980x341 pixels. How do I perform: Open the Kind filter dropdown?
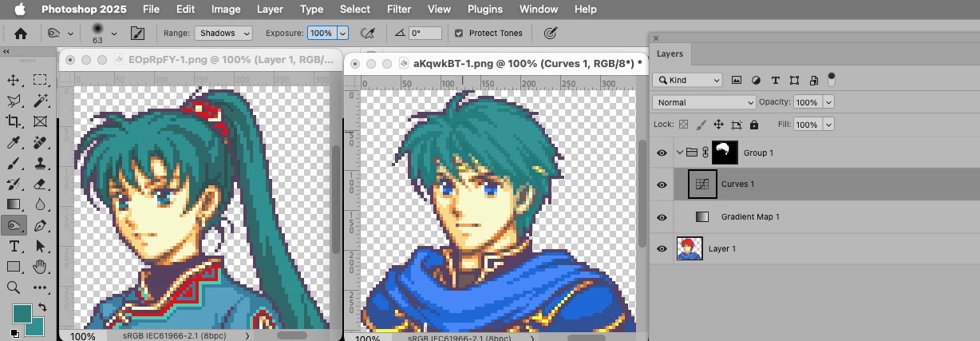tap(687, 80)
